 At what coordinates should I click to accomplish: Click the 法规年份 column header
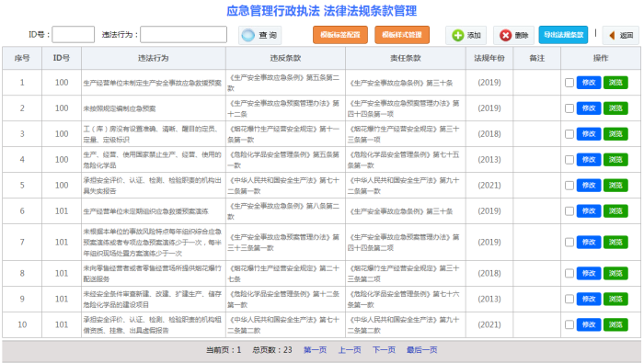[489, 58]
